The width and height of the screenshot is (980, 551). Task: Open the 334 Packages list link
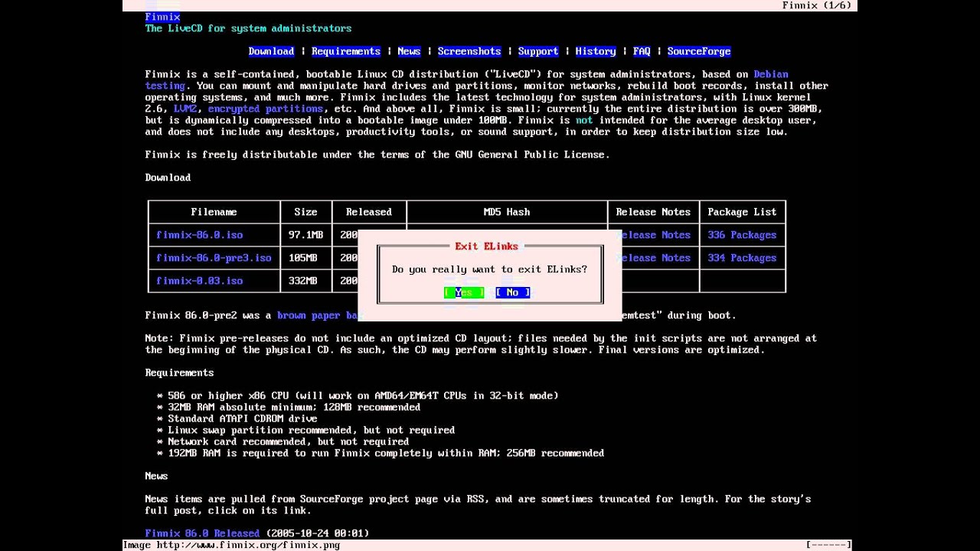tap(742, 258)
